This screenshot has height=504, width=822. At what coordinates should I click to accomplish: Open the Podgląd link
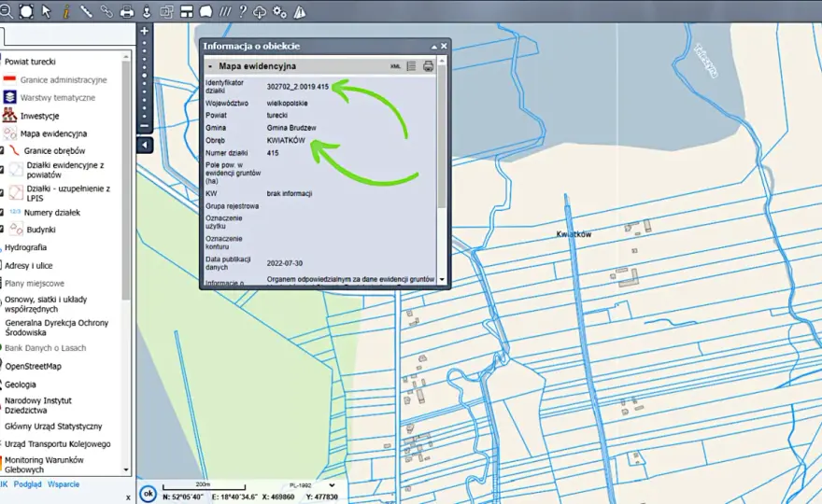point(27,484)
